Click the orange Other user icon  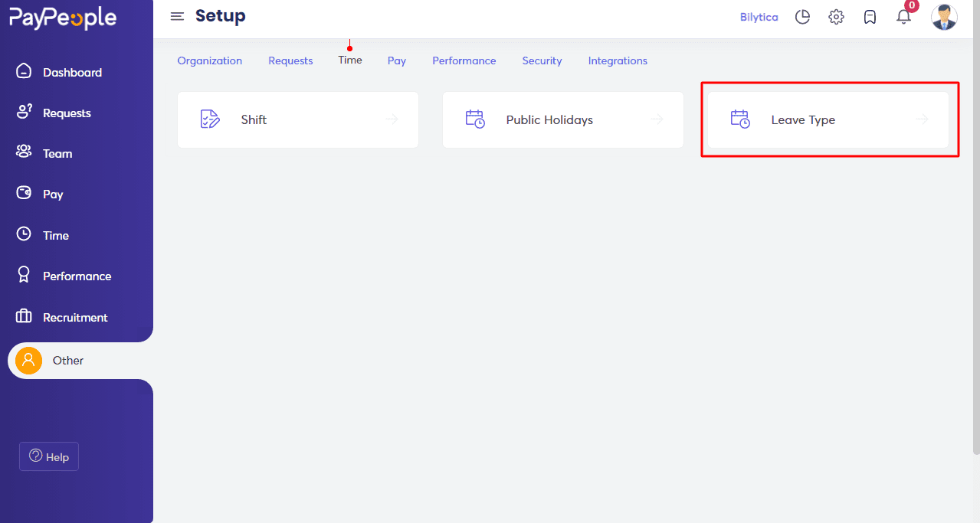(x=28, y=360)
